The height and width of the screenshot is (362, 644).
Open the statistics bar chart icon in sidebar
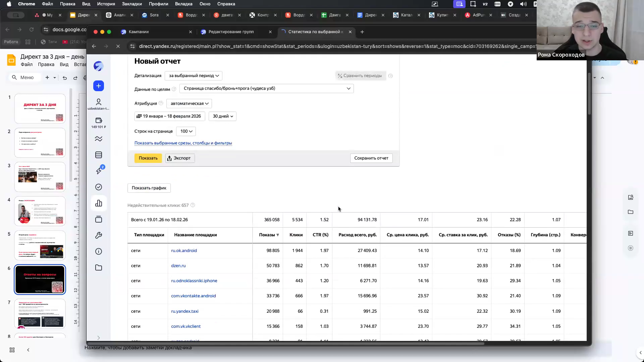click(x=99, y=203)
